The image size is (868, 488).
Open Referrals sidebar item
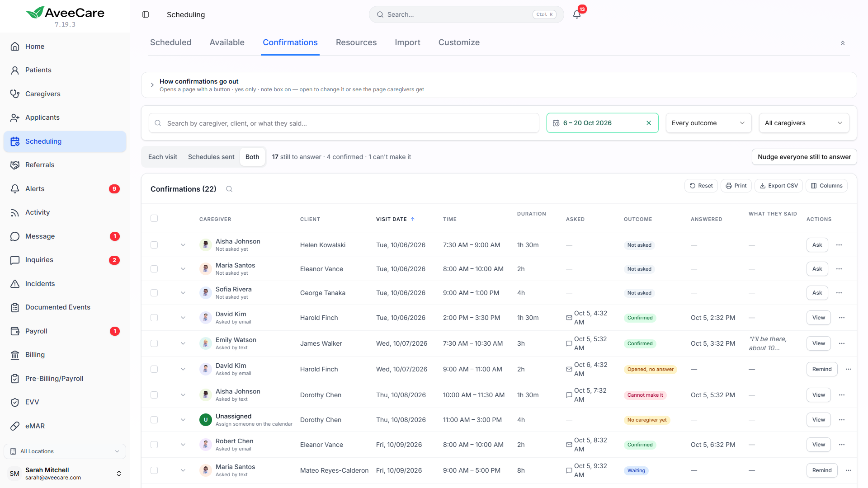click(x=65, y=165)
